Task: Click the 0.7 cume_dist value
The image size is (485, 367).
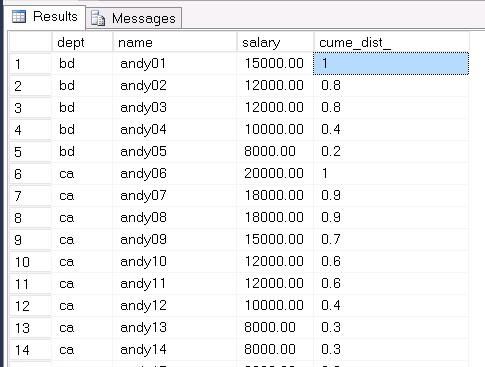Action: tap(331, 239)
